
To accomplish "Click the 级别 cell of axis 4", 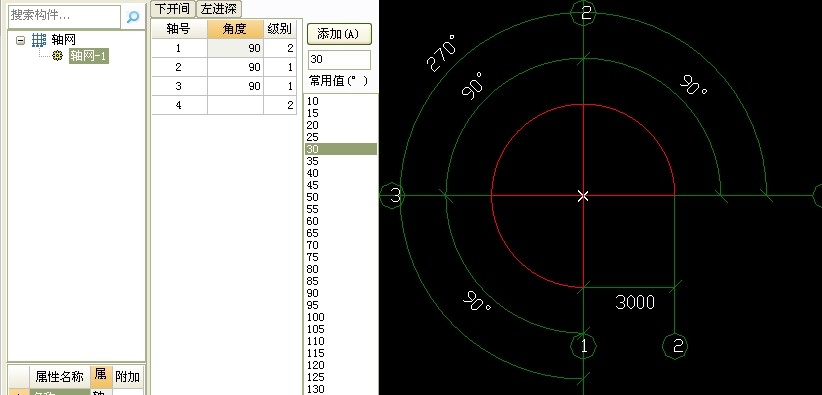I will pyautogui.click(x=280, y=105).
